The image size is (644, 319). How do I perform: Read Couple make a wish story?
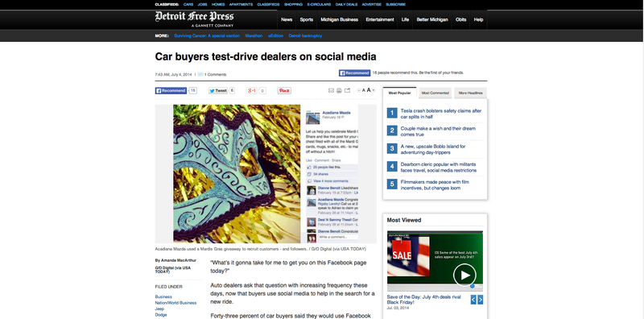tap(438, 131)
